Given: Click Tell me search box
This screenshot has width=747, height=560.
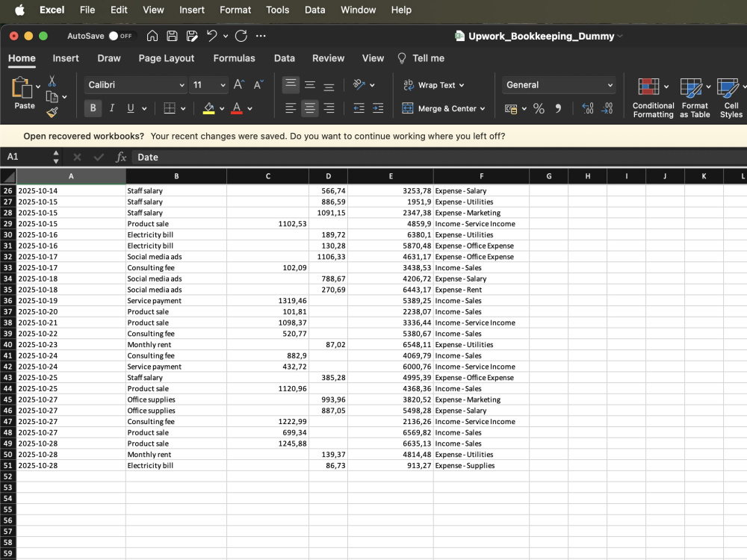Looking at the screenshot, I should point(421,58).
